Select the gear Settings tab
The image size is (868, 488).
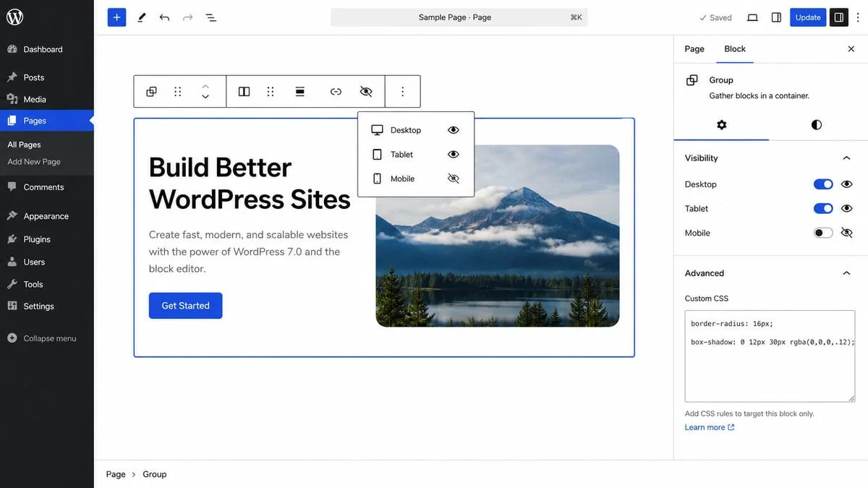click(721, 124)
